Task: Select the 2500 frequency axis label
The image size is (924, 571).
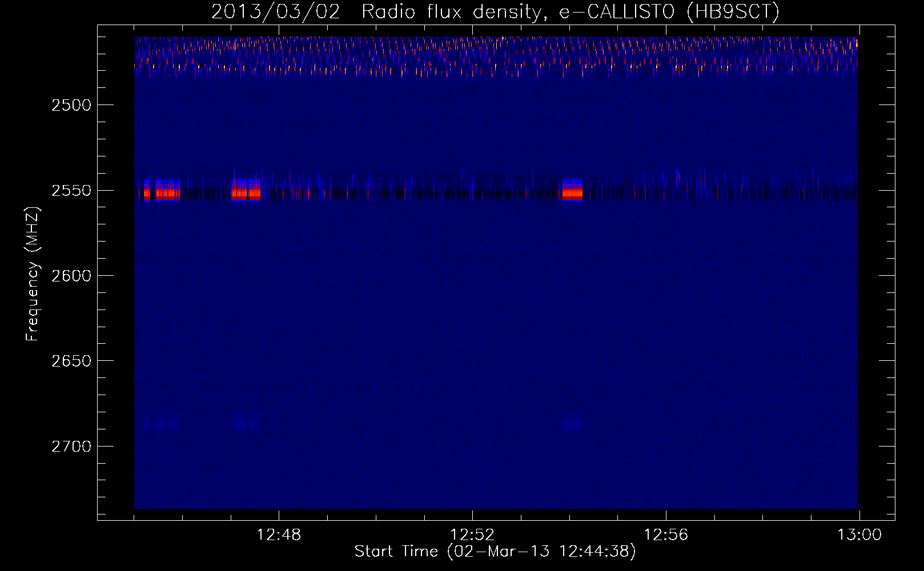Action: (71, 105)
